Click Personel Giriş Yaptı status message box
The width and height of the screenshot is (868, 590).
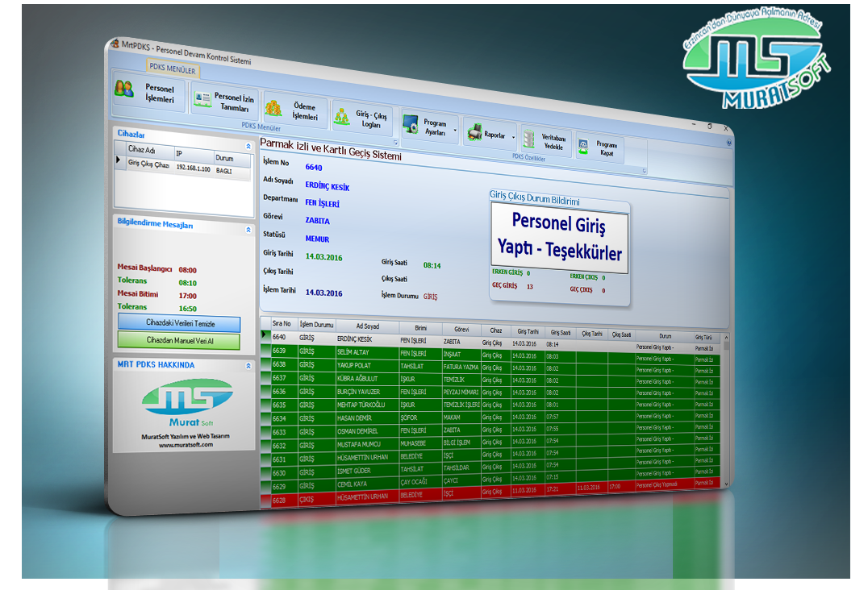pyautogui.click(x=560, y=238)
